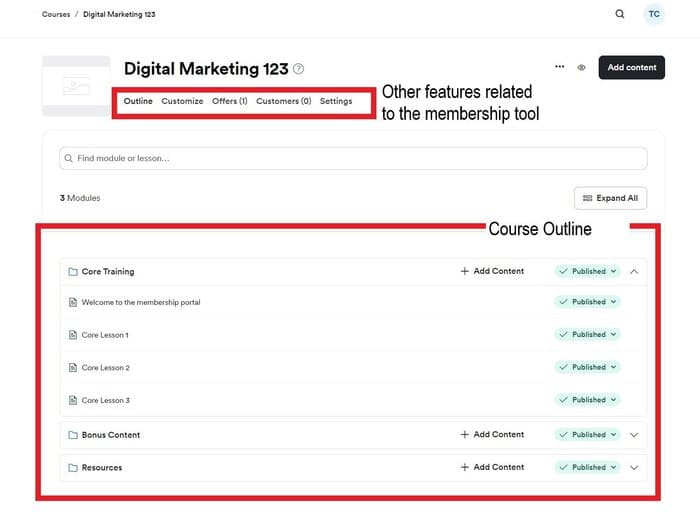Viewport: 700px width, 520px height.
Task: Switch to the Customize tab
Action: pos(182,101)
